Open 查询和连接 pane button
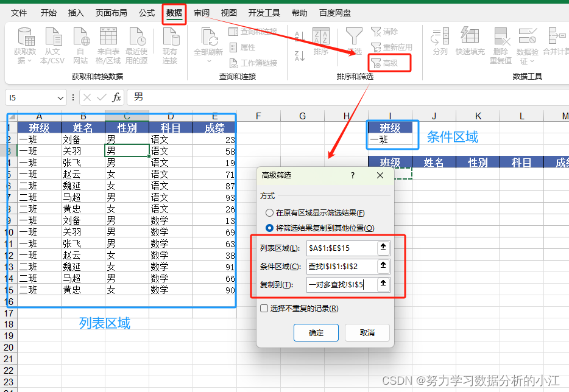569x392 pixels. (253, 32)
